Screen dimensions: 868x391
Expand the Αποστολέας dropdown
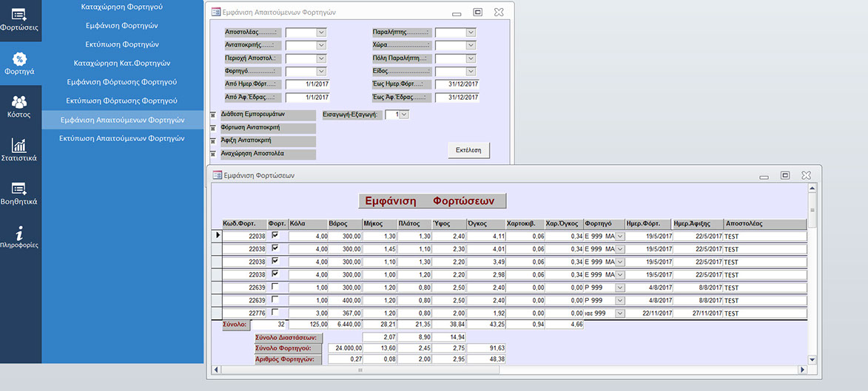[x=321, y=33]
